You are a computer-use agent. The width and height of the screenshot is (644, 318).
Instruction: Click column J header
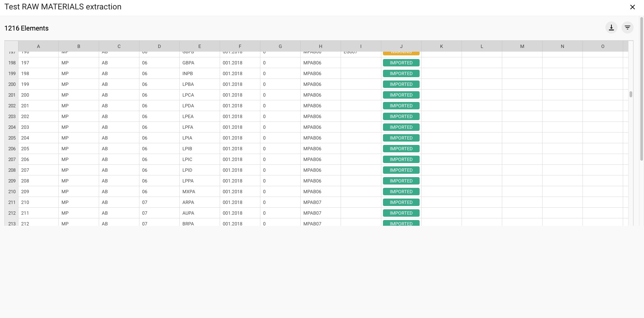pyautogui.click(x=401, y=46)
